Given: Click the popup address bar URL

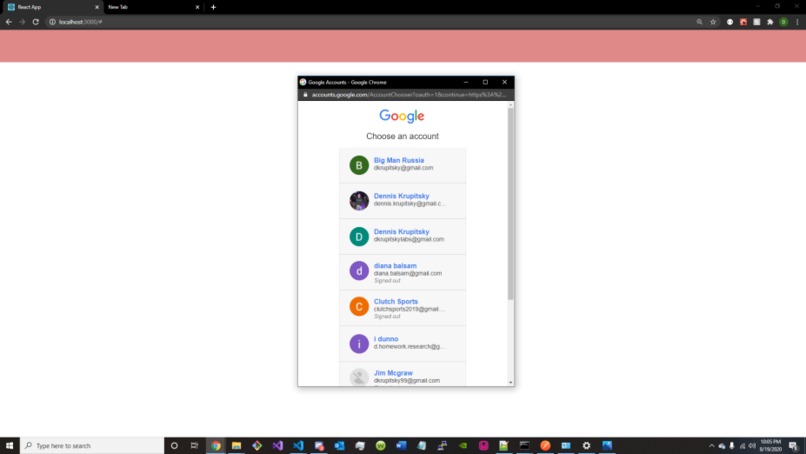Looking at the screenshot, I should [409, 95].
